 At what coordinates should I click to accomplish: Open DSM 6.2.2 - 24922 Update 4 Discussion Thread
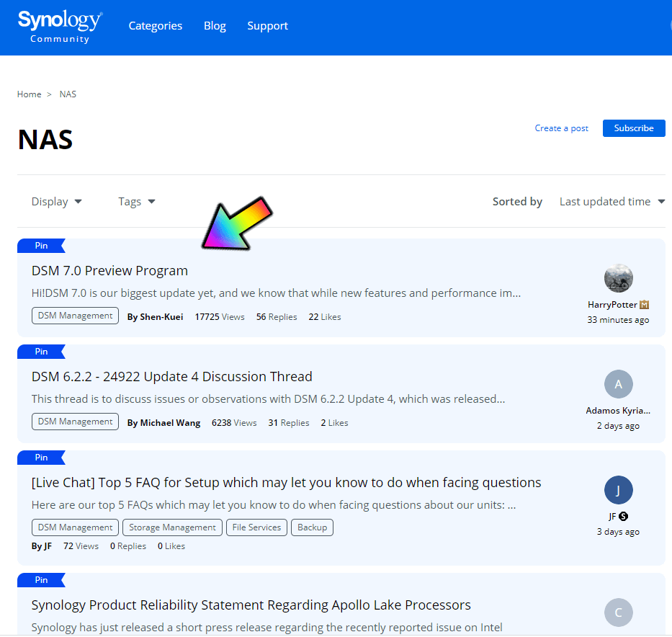172,377
